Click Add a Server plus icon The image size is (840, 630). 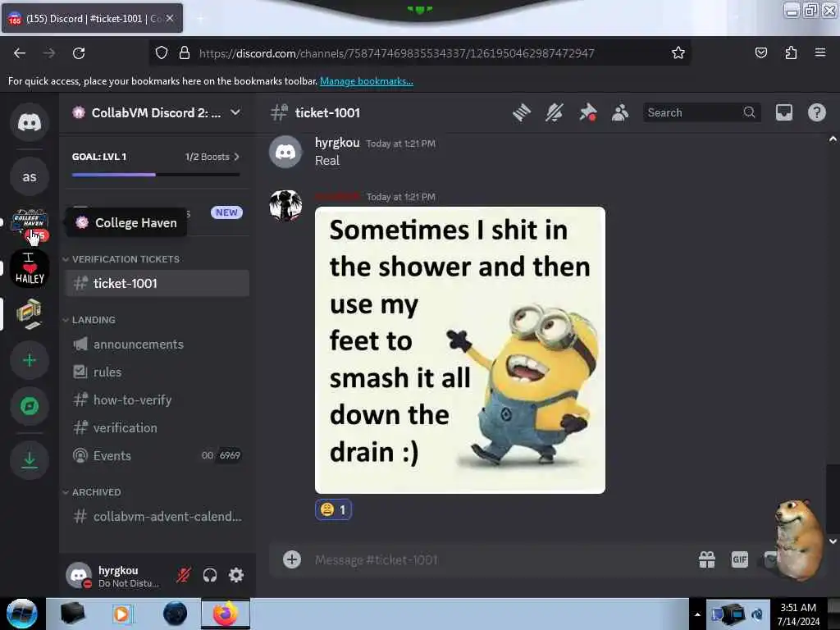30,361
